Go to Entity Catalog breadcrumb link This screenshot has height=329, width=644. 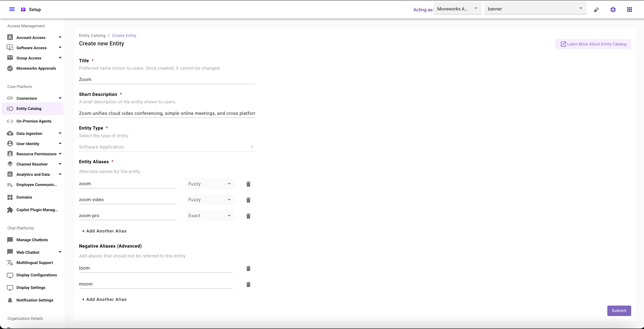pyautogui.click(x=92, y=35)
